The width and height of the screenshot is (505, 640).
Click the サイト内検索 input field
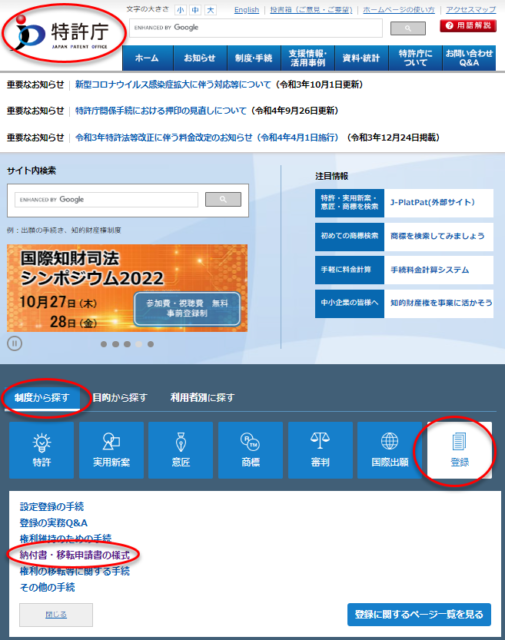point(106,200)
